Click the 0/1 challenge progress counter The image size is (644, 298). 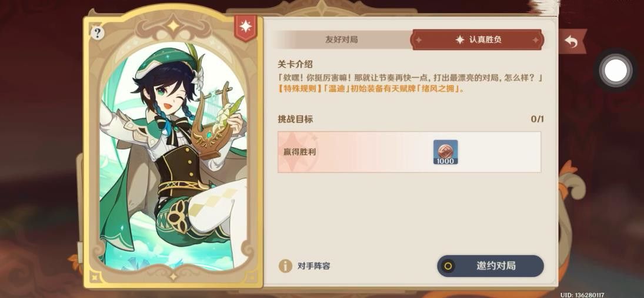(537, 119)
